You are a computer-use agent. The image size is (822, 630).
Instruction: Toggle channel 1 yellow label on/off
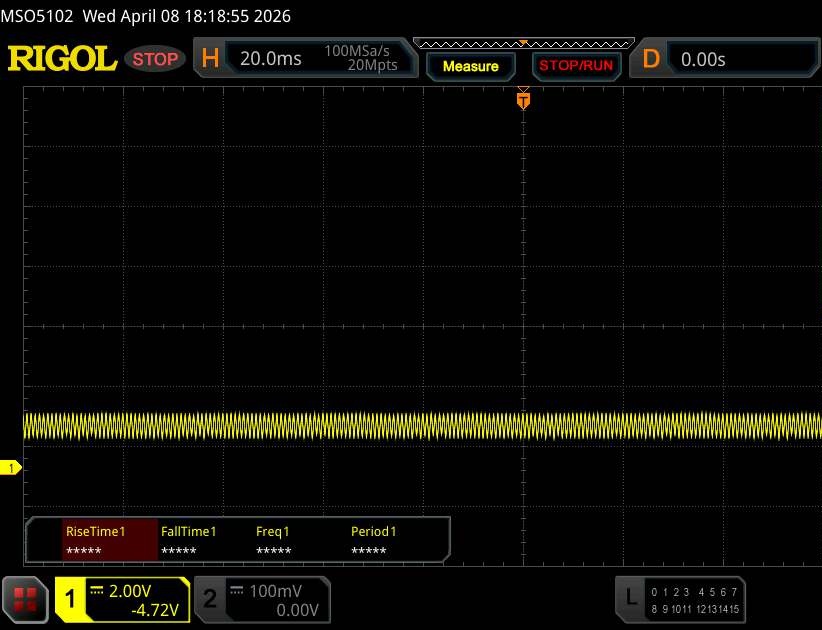click(71, 599)
